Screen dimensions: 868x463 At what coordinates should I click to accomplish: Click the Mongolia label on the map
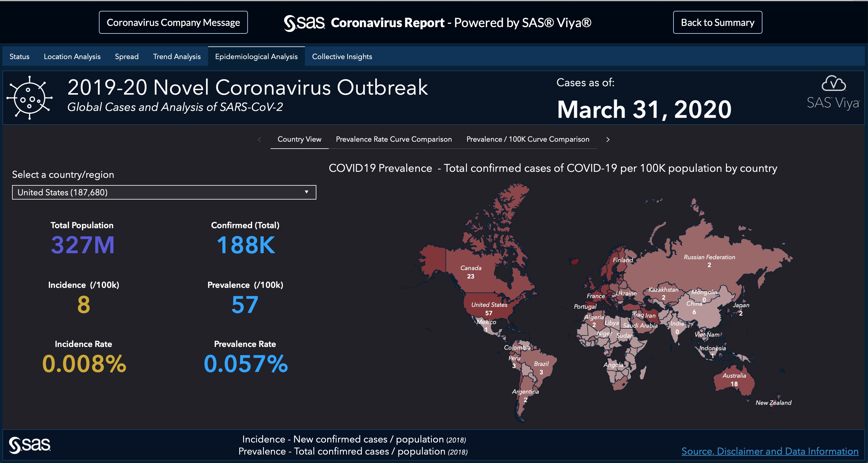click(704, 292)
